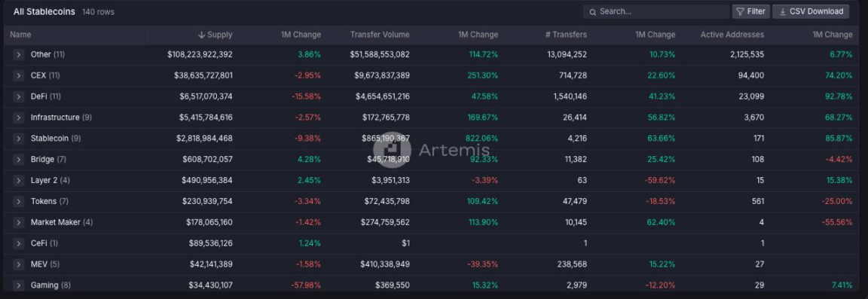Viewport: 868px width, 299px height.
Task: Expand the Infrastructure group
Action: [18, 118]
